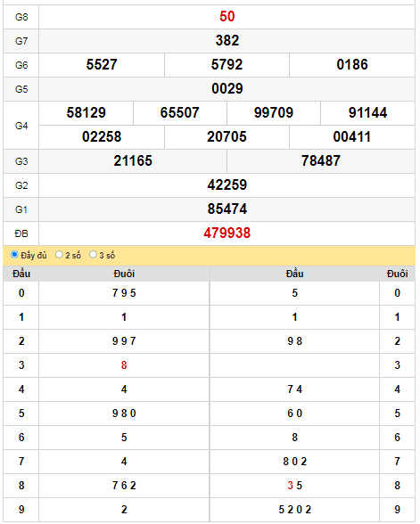Click the G6 number 0186
The width and height of the screenshot is (420, 524).
[x=352, y=64]
